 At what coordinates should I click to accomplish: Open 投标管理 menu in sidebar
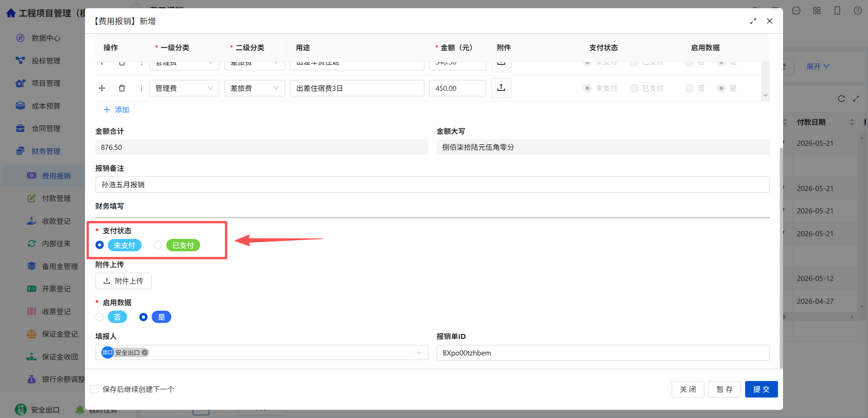pyautogui.click(x=46, y=61)
